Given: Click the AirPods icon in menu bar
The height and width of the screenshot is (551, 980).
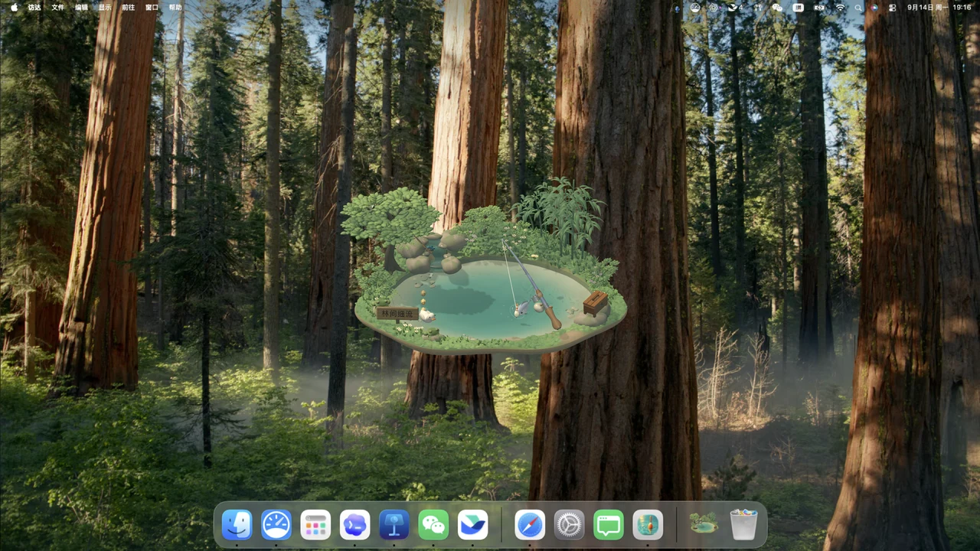Looking at the screenshot, I should 758,8.
